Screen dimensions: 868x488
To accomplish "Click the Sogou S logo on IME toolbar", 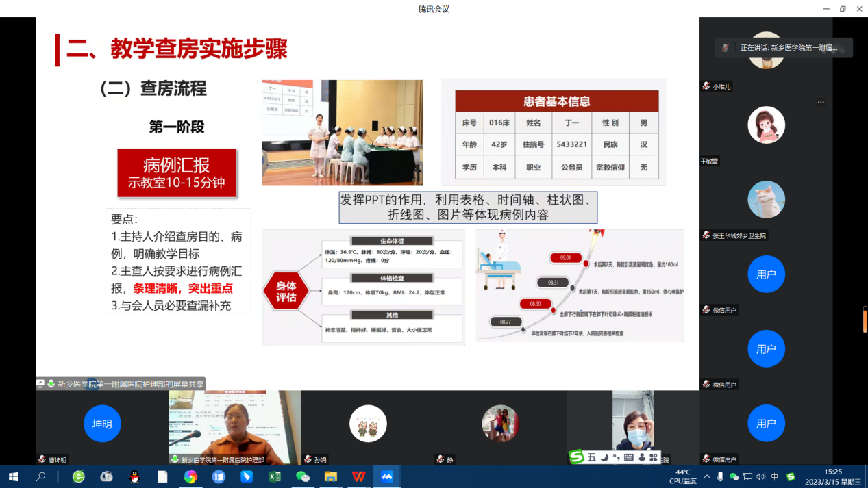I will (577, 457).
